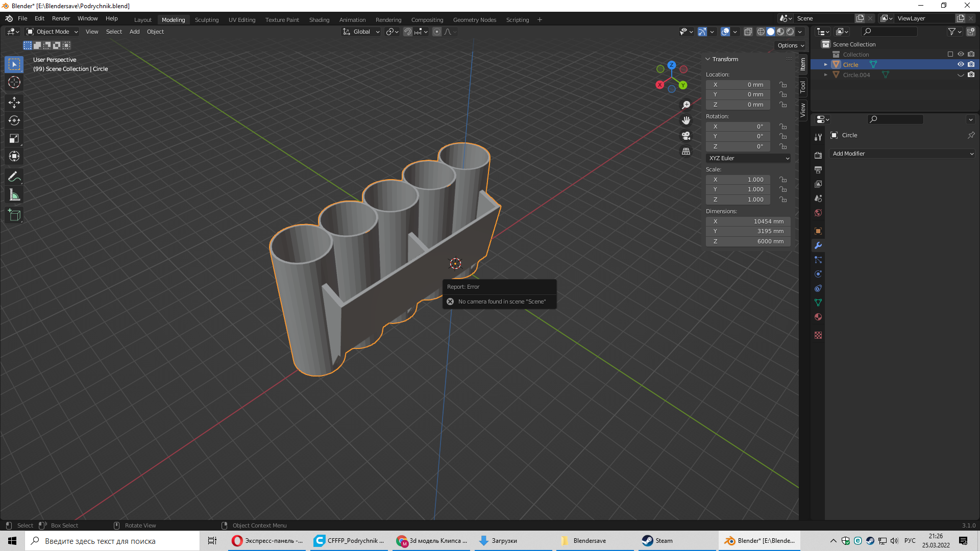Select the Cursor tool in left toolbar
This screenshot has width=980, height=551.
point(14,82)
